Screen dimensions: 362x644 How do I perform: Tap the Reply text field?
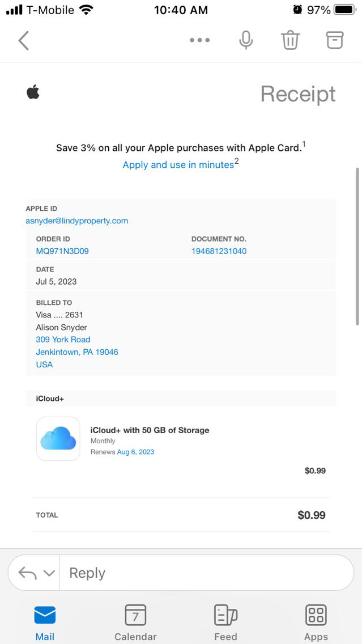click(x=204, y=573)
